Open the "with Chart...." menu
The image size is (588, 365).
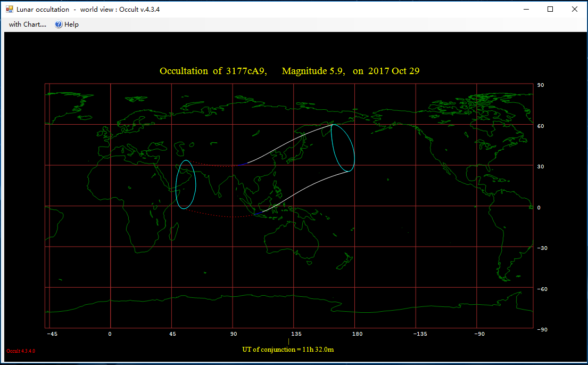[x=27, y=25]
